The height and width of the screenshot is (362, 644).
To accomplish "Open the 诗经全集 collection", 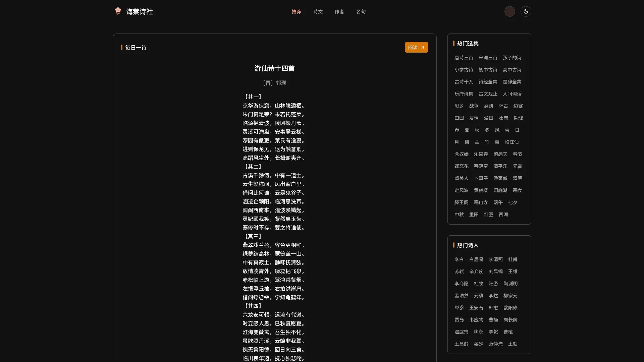I will (488, 82).
